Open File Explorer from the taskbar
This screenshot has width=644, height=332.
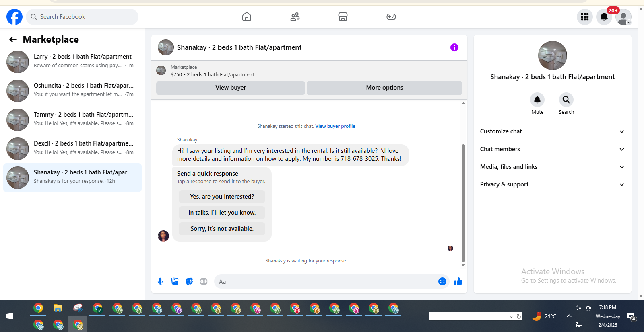click(x=58, y=308)
